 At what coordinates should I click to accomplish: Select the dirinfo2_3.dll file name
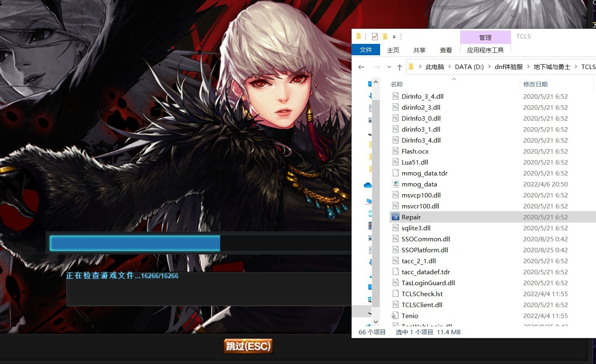point(421,107)
